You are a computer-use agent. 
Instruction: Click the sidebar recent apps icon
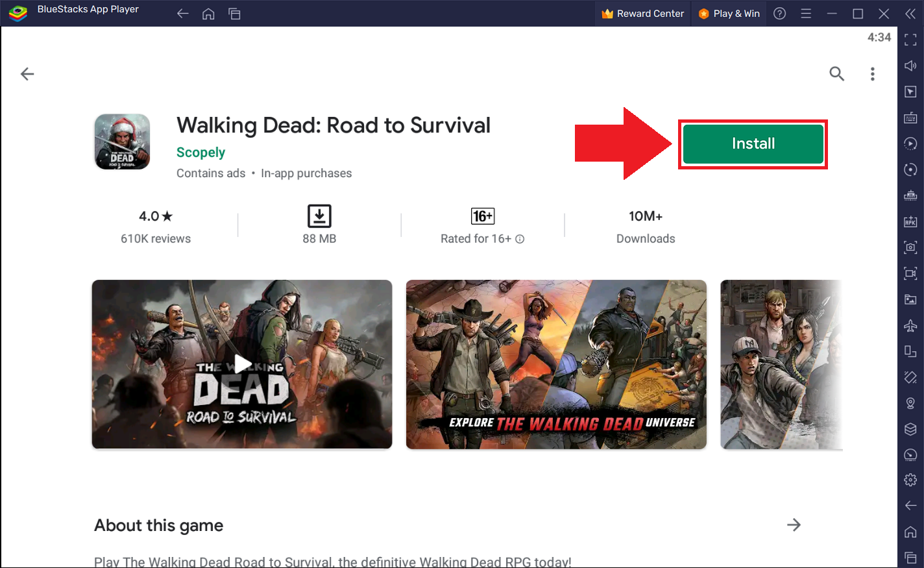point(910,558)
